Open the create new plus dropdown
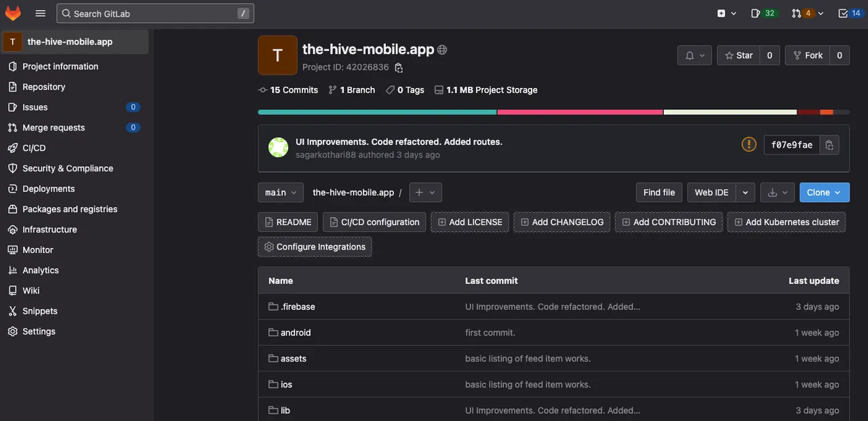The height and width of the screenshot is (421, 868). click(726, 13)
